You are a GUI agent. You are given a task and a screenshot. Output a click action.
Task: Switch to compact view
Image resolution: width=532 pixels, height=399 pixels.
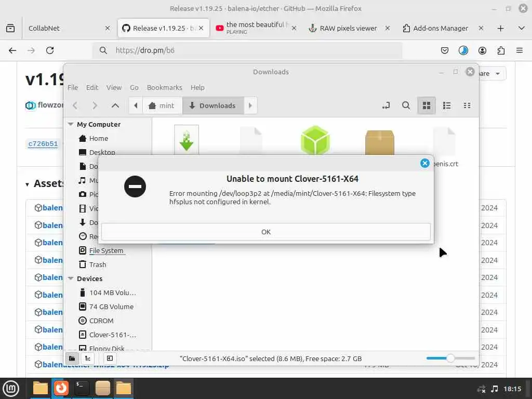(x=467, y=105)
